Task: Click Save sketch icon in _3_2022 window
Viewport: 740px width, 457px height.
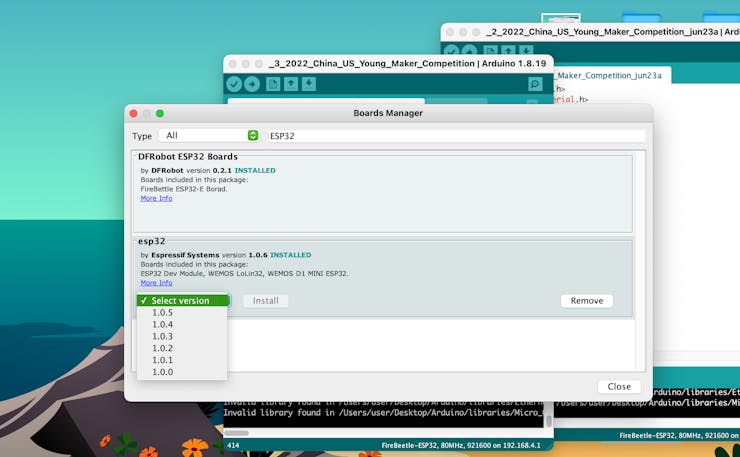Action: 309,84
